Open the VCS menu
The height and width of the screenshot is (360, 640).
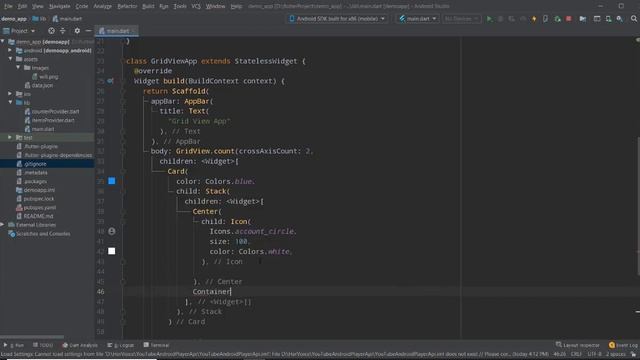(x=196, y=6)
